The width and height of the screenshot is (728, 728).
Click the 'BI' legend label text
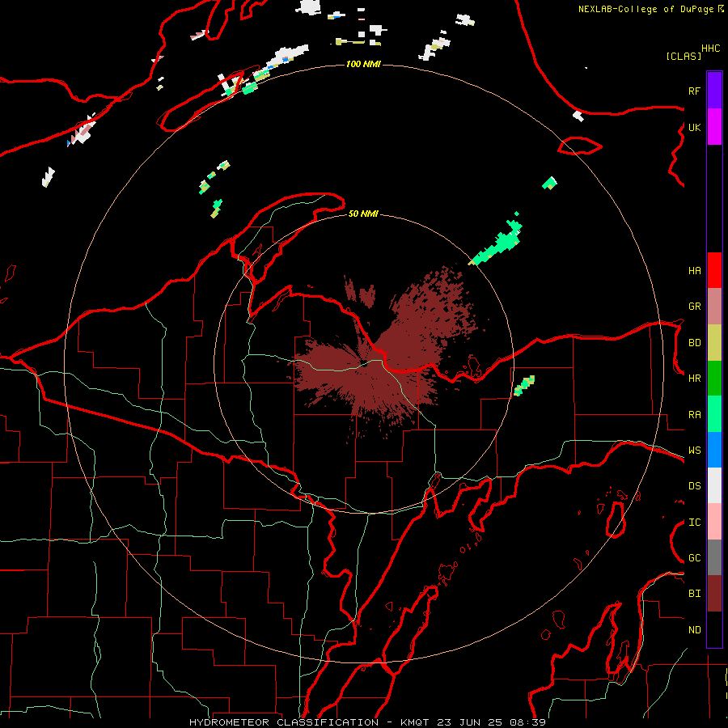pyautogui.click(x=694, y=594)
